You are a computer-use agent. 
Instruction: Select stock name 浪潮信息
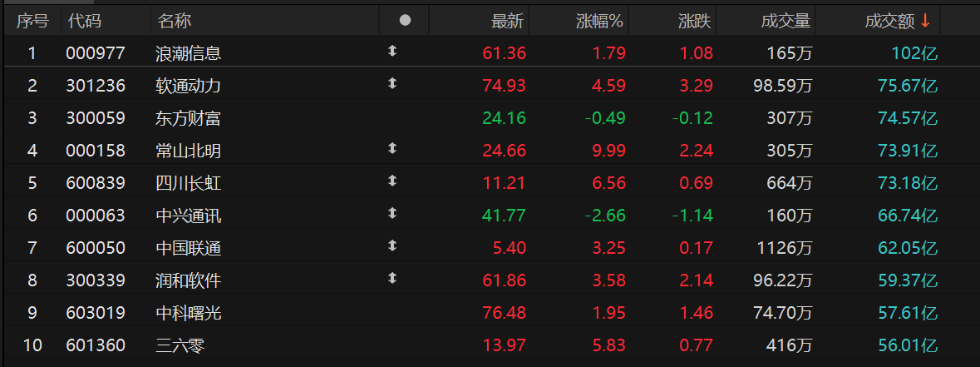188,53
